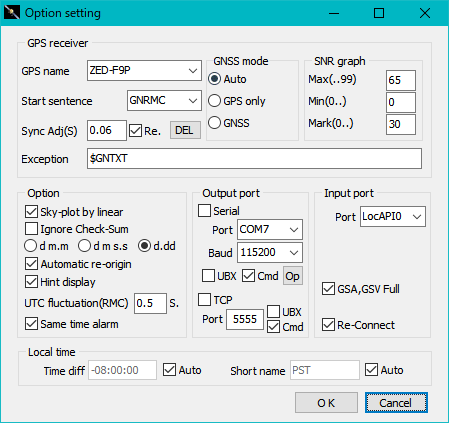
Task: Click the DEL button beside Sync Adj
Action: point(185,130)
